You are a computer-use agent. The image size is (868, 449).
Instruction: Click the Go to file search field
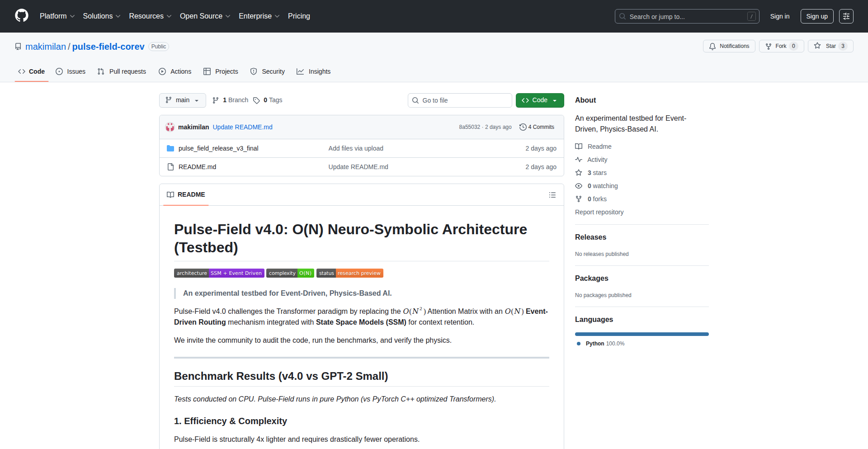coord(460,100)
